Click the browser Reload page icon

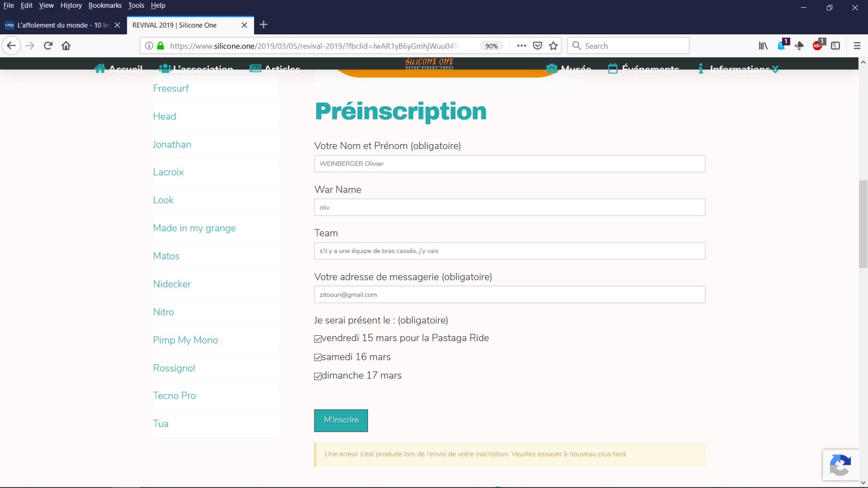48,46
